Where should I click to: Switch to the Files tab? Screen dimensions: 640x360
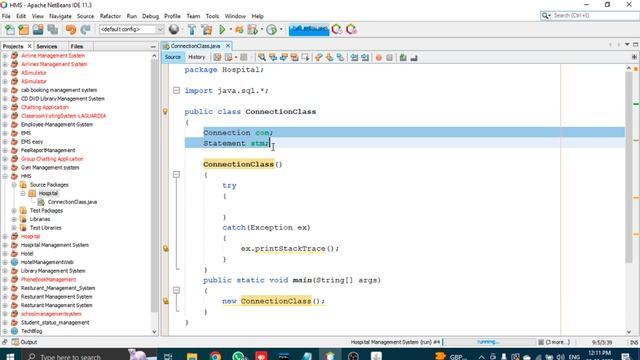77,46
